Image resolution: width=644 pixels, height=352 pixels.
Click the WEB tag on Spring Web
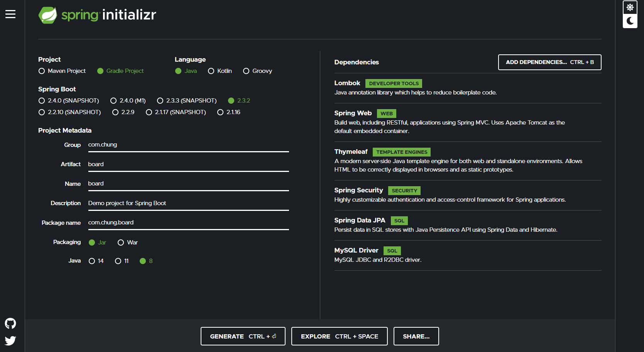click(x=387, y=113)
